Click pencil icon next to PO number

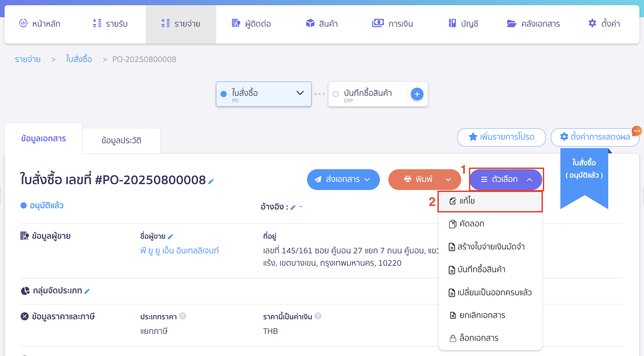pyautogui.click(x=211, y=182)
